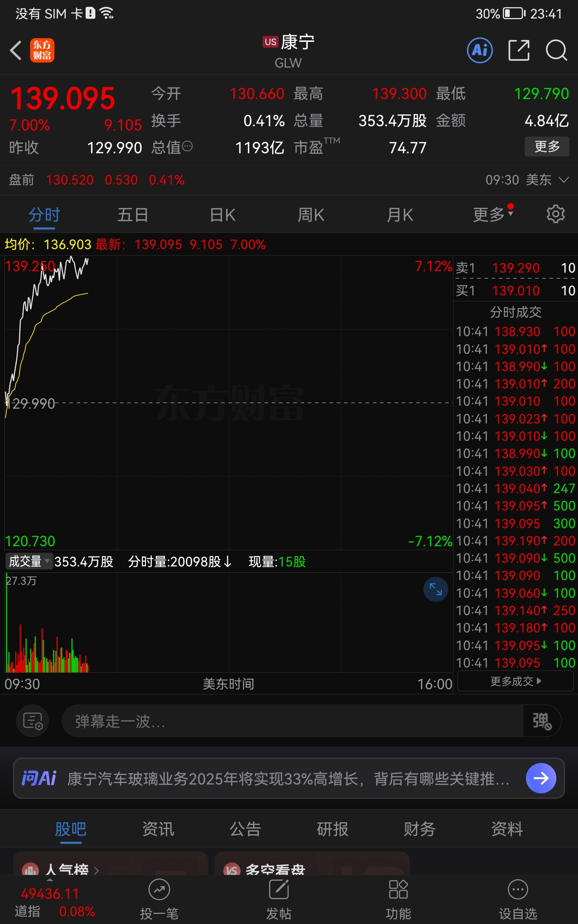Viewport: 578px width, 924px height.
Task: Switch to 周K chart tab
Action: coord(311,215)
